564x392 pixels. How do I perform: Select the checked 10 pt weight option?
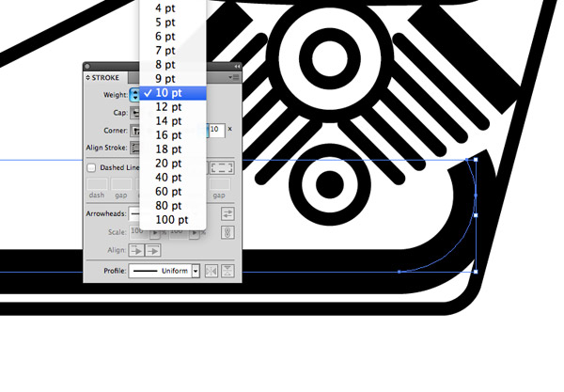173,93
